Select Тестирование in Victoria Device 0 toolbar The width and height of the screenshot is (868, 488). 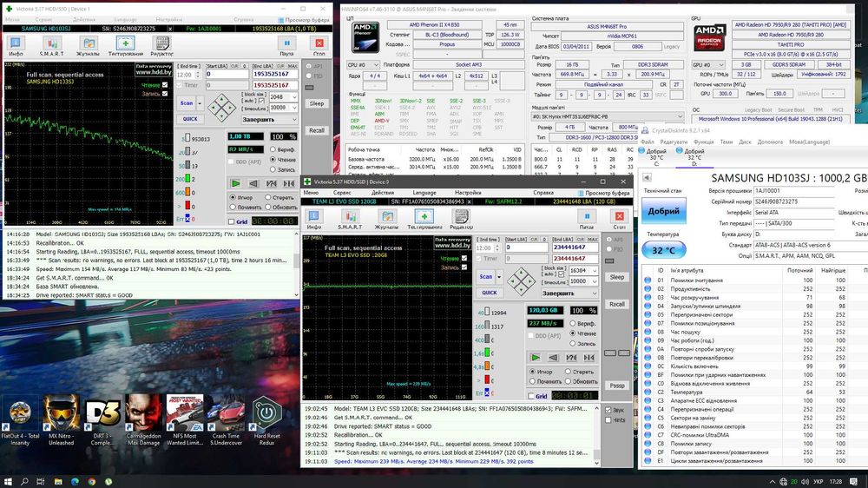pos(424,219)
